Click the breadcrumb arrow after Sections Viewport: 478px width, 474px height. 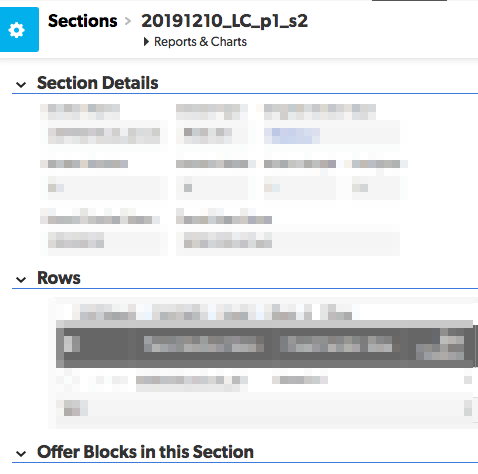coord(128,21)
